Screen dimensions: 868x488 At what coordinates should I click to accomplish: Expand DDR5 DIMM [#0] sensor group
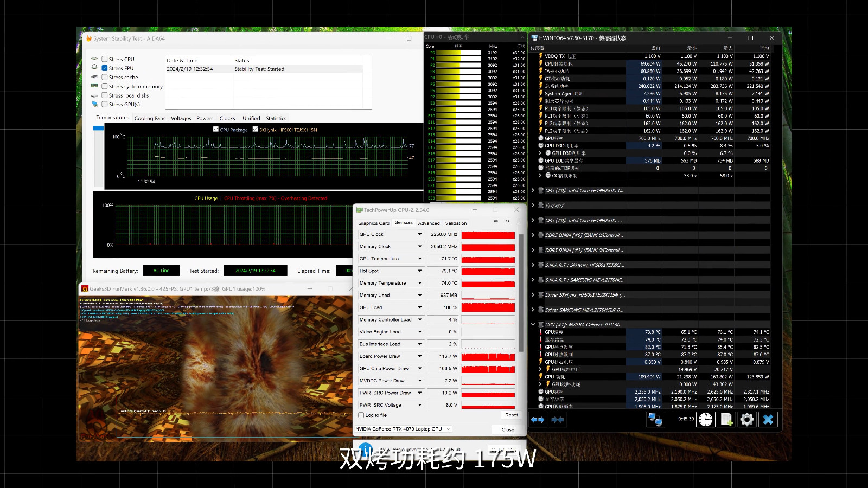point(533,235)
